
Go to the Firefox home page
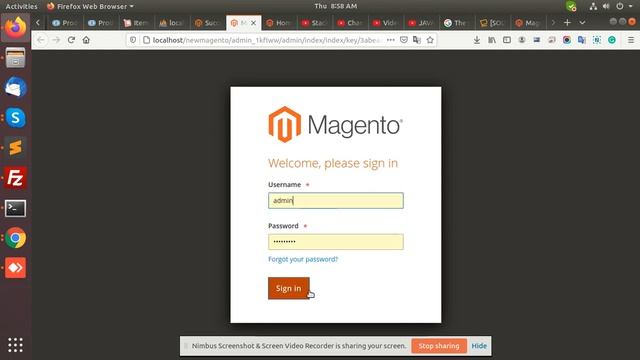point(86,40)
